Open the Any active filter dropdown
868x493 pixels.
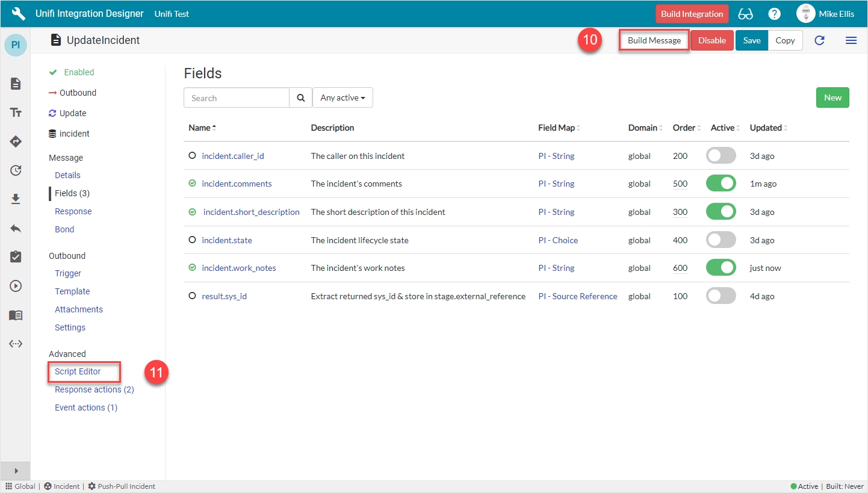[343, 98]
